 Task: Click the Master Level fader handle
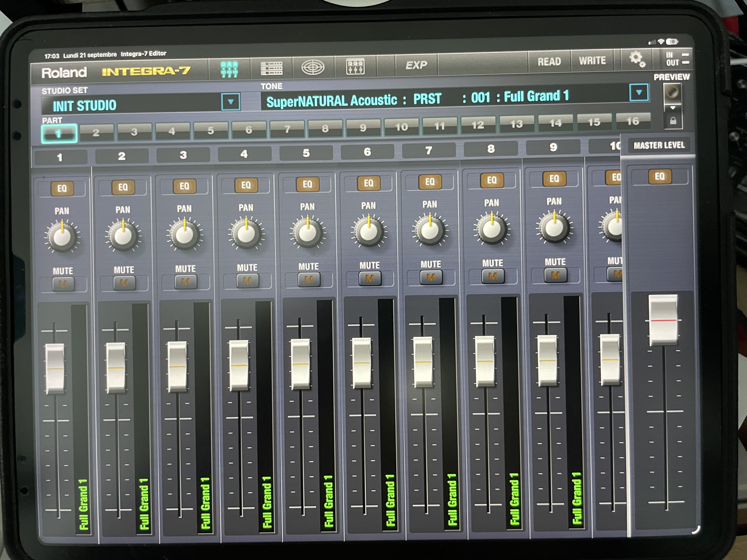coord(663,320)
